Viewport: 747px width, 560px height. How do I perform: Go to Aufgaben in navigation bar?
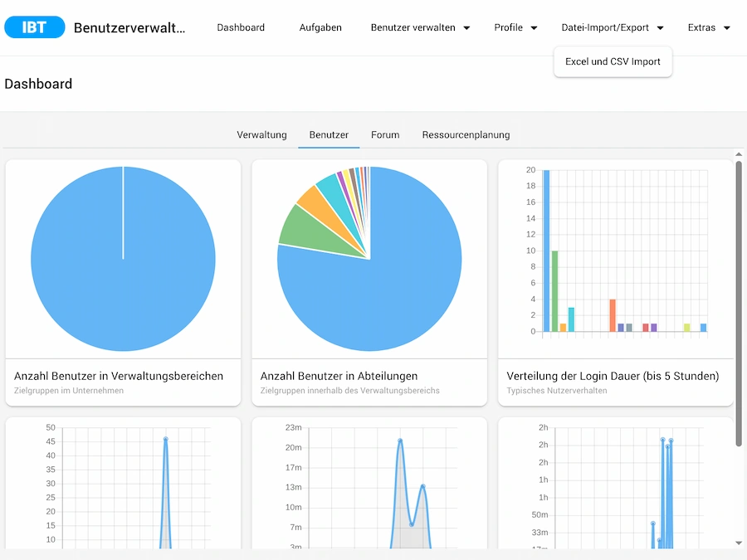tap(320, 27)
